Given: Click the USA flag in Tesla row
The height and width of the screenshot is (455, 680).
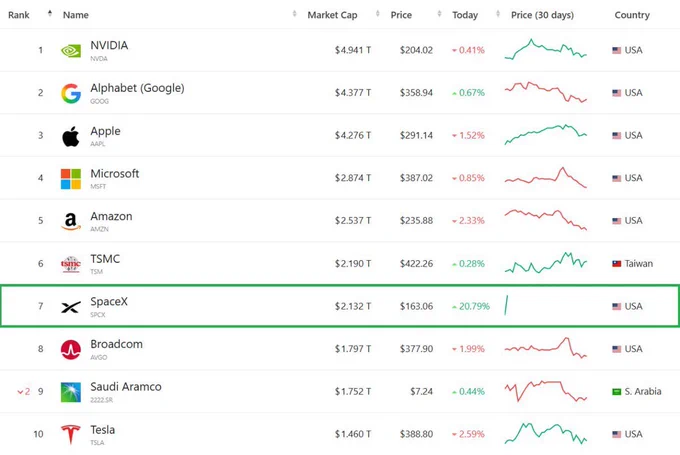Looking at the screenshot, I should (x=616, y=434).
